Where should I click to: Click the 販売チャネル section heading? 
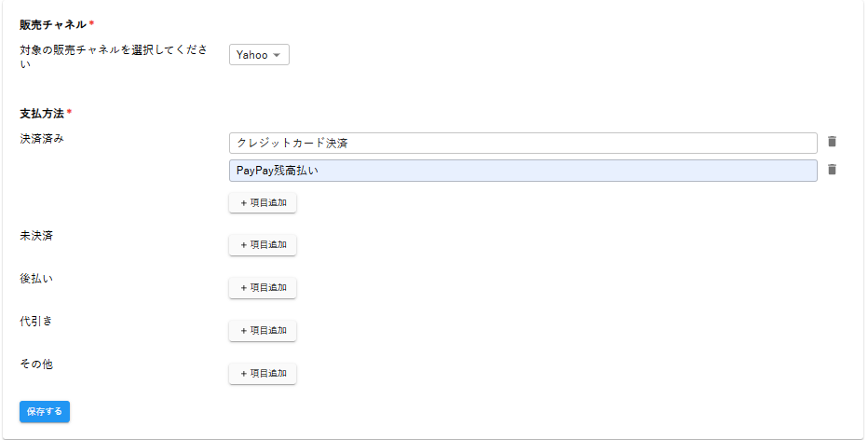(x=54, y=24)
